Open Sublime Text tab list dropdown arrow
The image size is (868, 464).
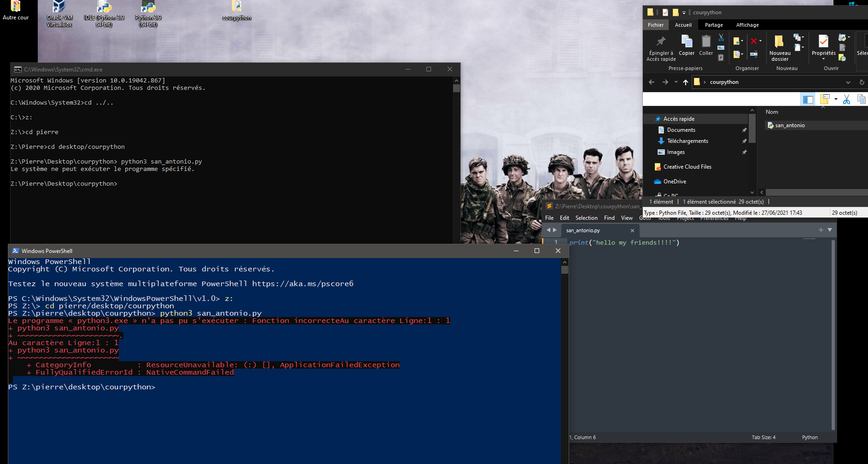coord(830,230)
